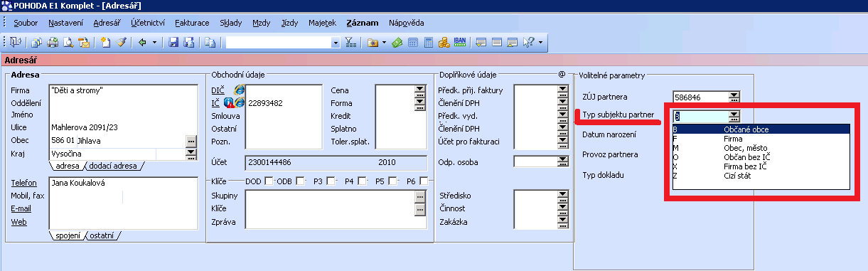Viewport: 868px width, 271px height.
Task: Open the Typ subjektu partner dropdown arrow
Action: pyautogui.click(x=734, y=115)
